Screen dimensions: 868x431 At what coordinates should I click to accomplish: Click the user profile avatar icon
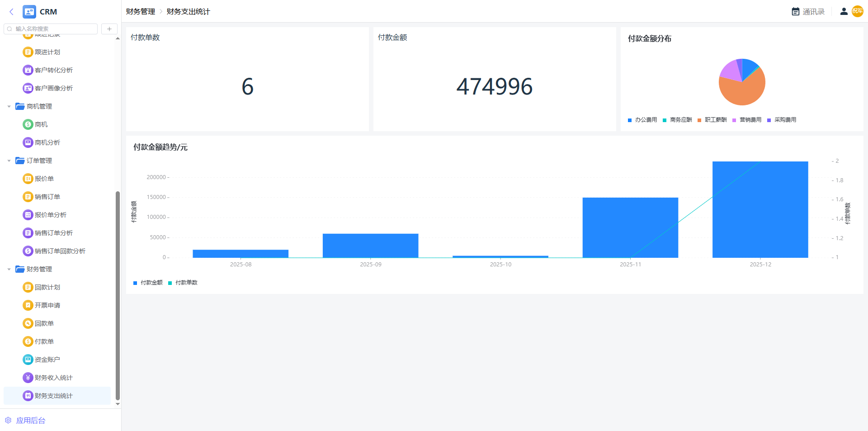pos(844,12)
